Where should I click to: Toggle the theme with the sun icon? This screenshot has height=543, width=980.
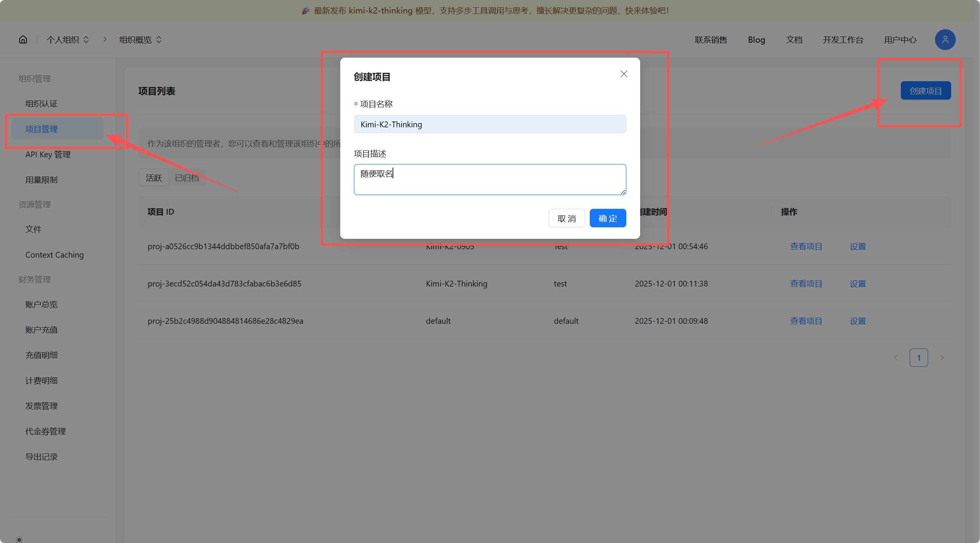click(18, 539)
